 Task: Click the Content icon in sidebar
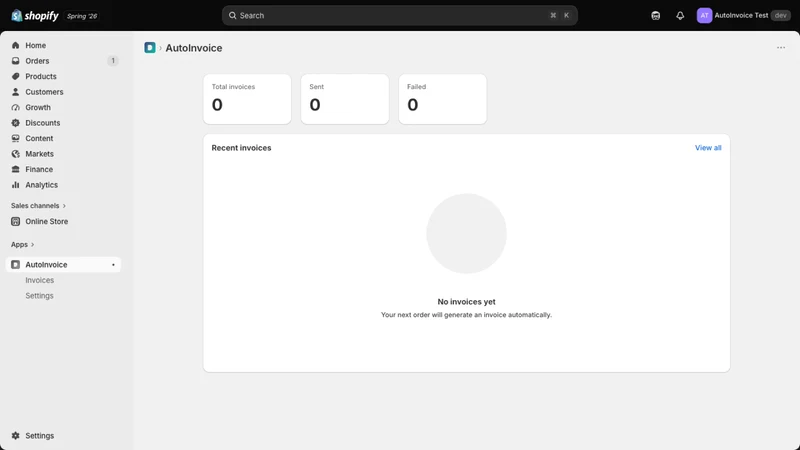coord(15,138)
